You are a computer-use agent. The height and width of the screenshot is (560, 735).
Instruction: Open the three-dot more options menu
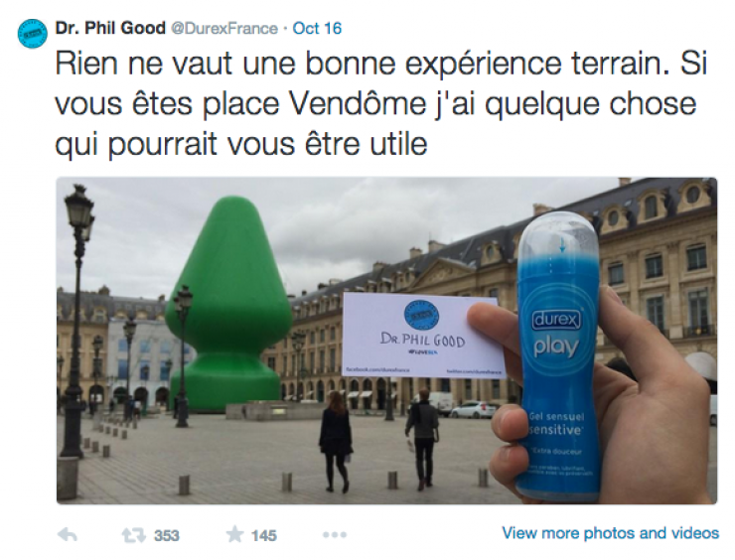(335, 535)
